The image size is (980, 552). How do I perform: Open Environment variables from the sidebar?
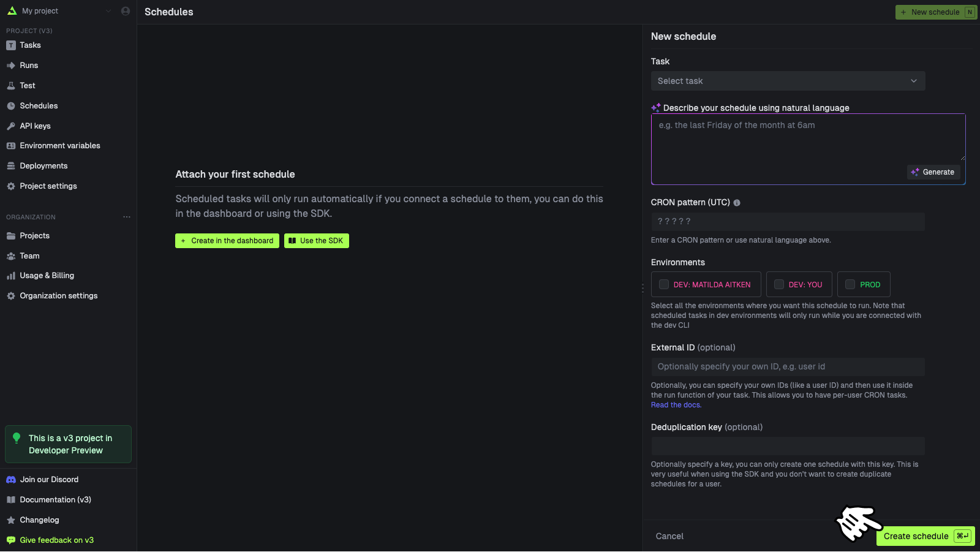point(60,145)
